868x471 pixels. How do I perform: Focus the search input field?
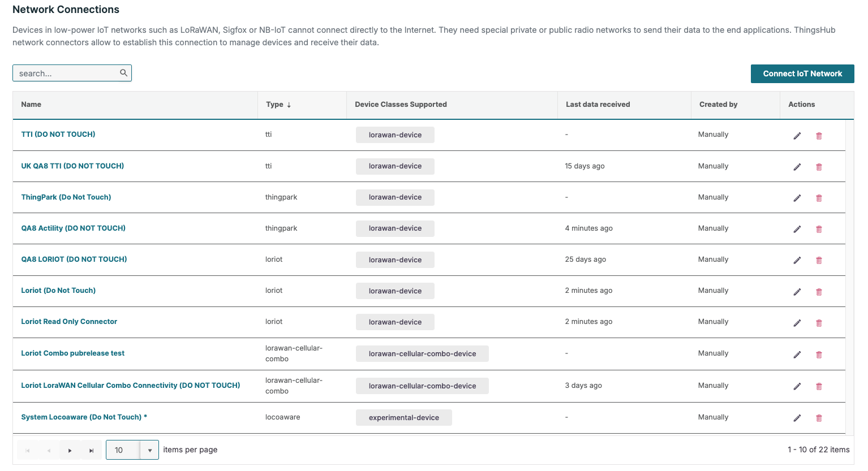[x=67, y=74]
